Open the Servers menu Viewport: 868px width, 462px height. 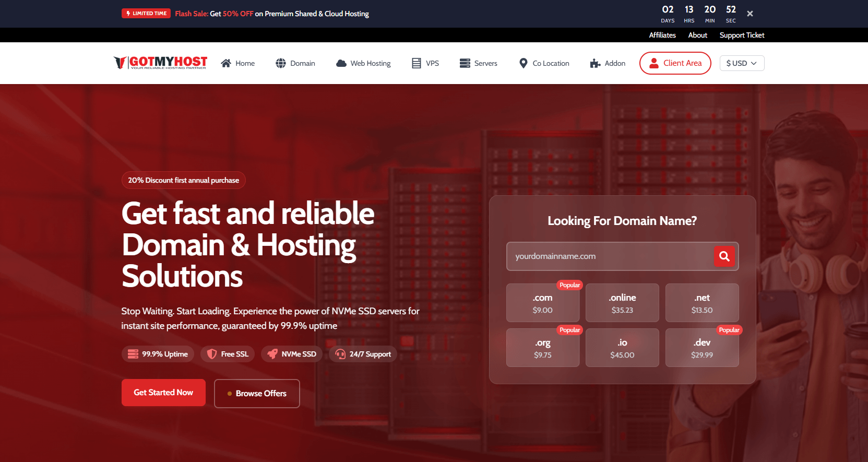479,63
